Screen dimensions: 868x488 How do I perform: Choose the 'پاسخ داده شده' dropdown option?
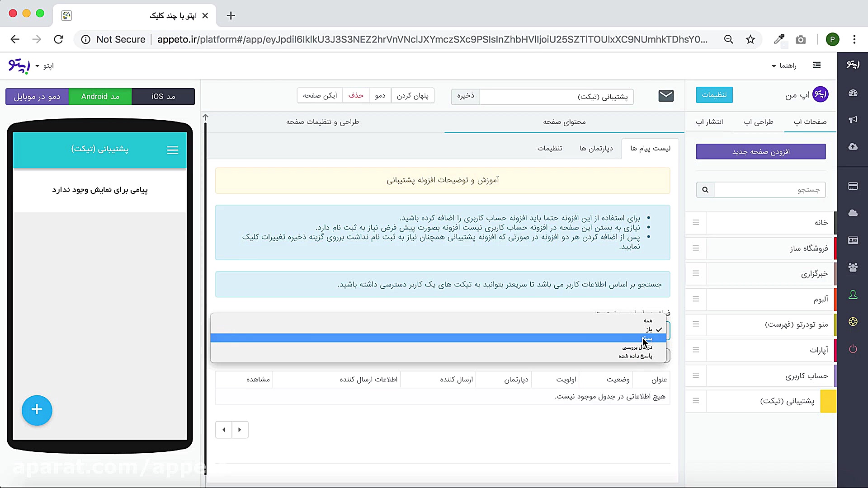click(x=635, y=356)
